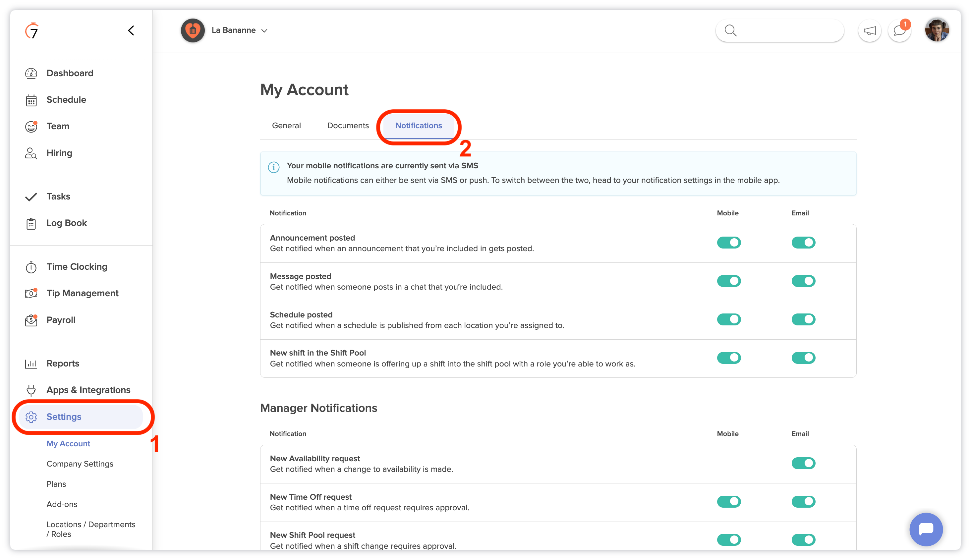
Task: Open the Apps & Integrations plug icon
Action: [x=31, y=390]
